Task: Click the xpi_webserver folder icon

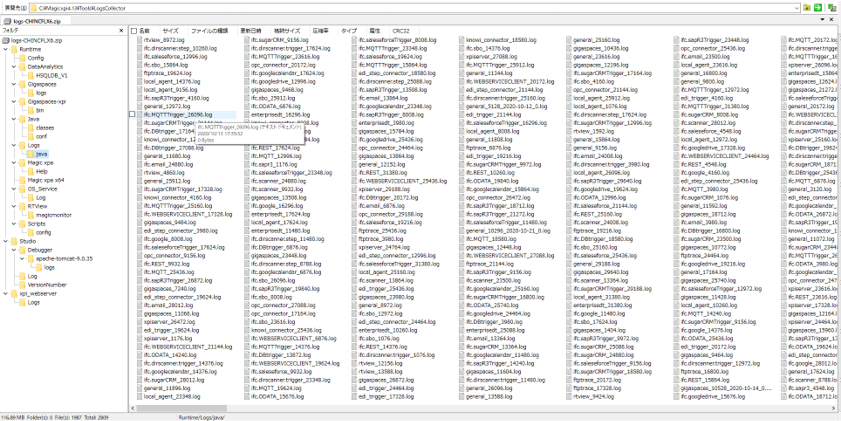Action: (13, 293)
